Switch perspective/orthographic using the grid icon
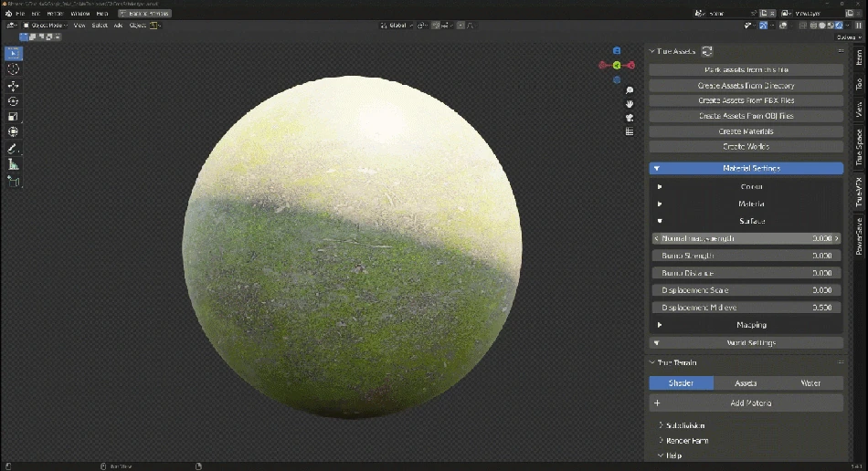The height and width of the screenshot is (471, 868). coord(630,131)
